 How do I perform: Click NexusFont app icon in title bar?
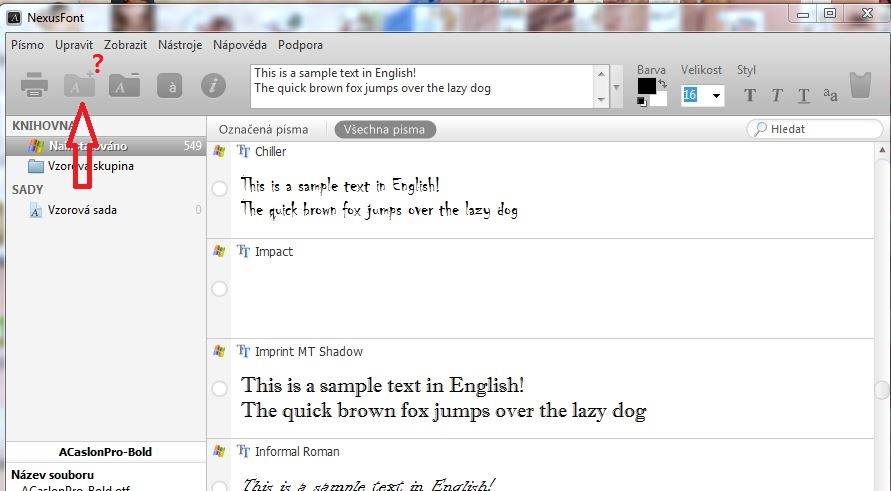click(14, 18)
